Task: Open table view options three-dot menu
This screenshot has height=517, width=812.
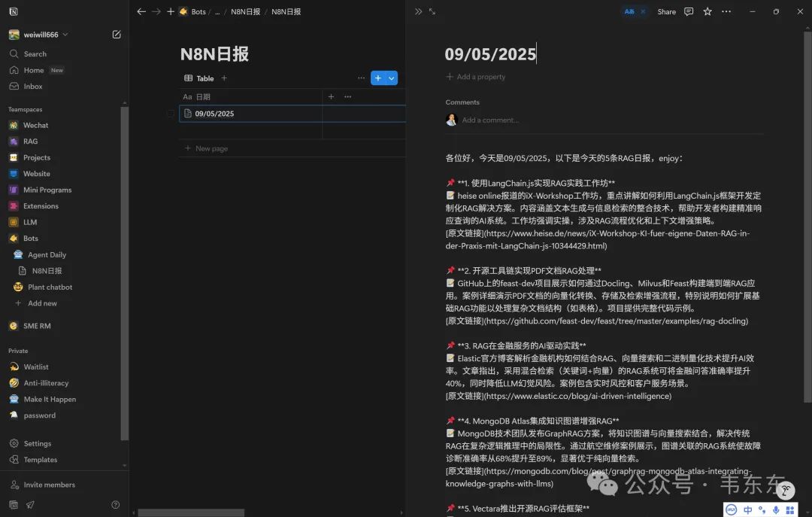Action: (361, 78)
